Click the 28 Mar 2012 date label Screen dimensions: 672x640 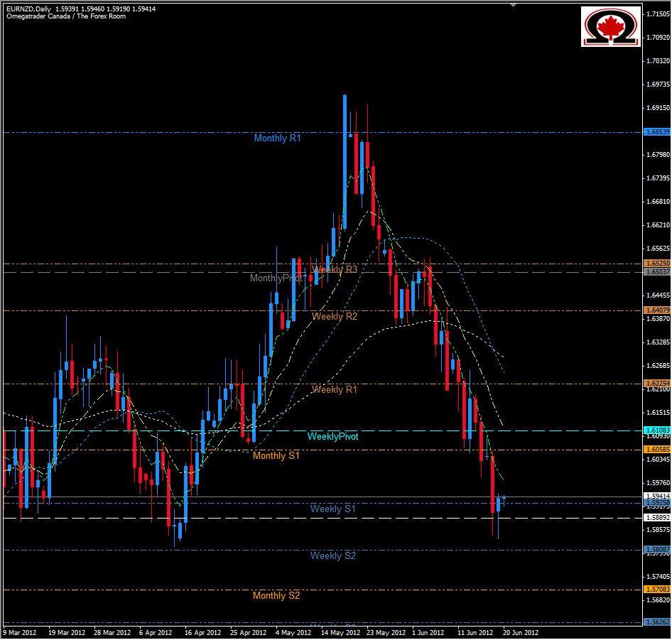coord(112,633)
